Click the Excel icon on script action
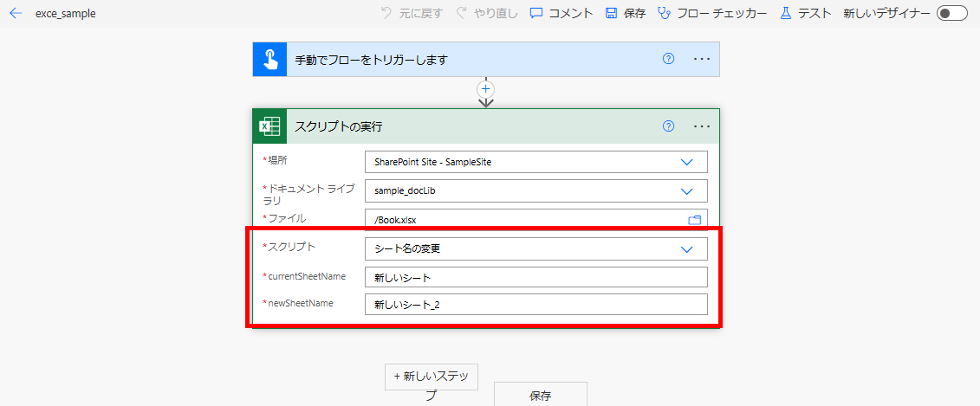 pos(269,126)
